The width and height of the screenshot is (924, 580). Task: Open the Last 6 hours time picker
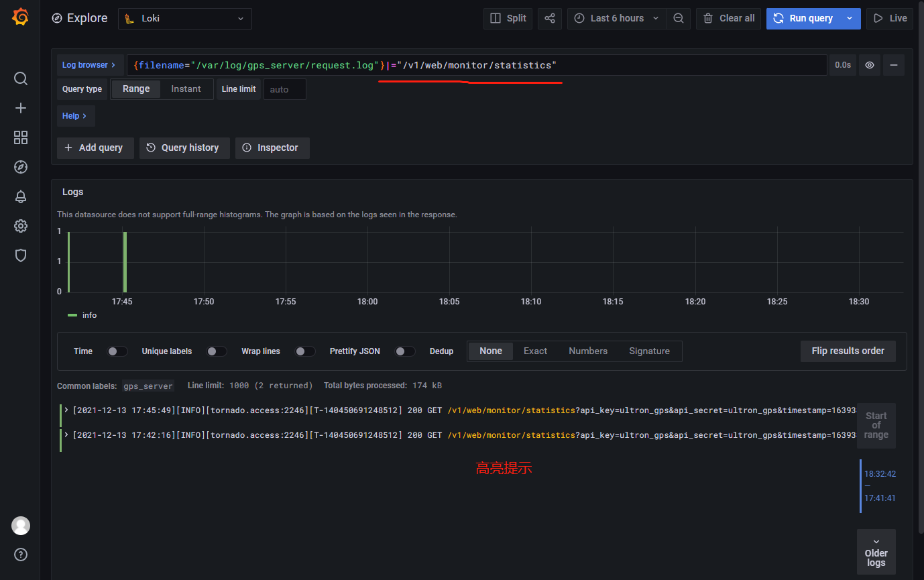(618, 19)
